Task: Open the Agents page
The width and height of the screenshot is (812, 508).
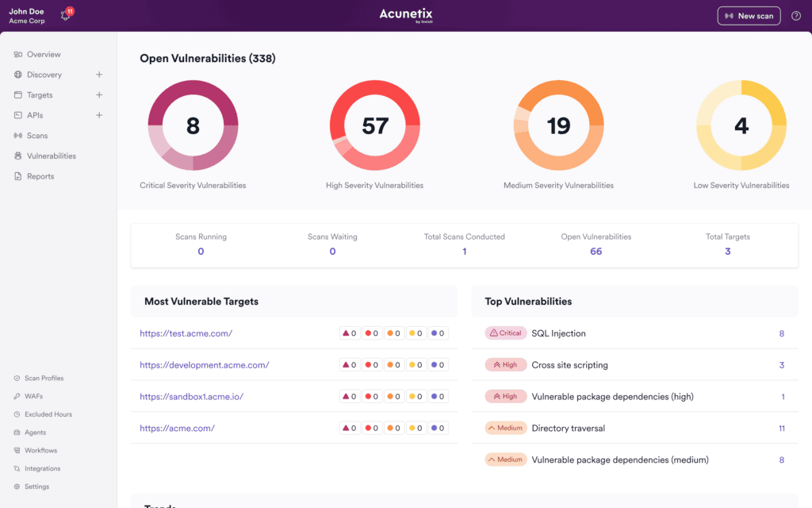Action: click(x=35, y=433)
